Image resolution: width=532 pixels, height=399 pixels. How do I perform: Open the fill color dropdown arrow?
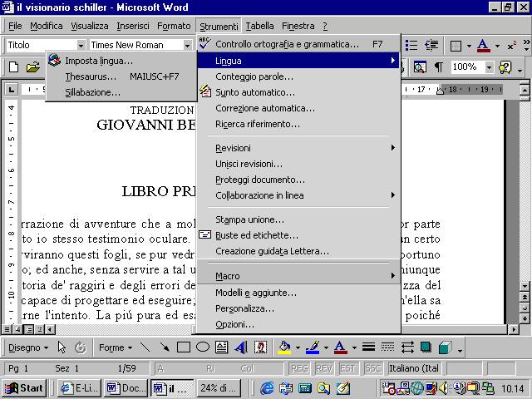[x=298, y=347]
